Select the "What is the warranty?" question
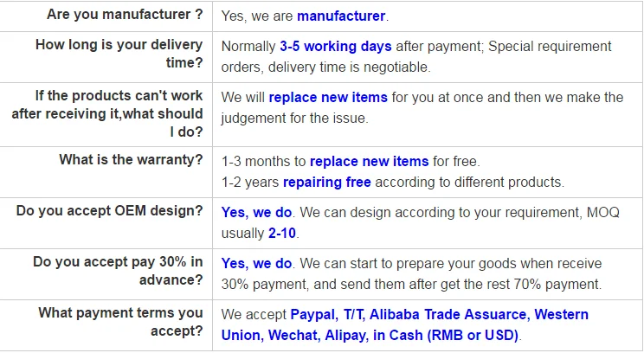The image size is (644, 353). (131, 160)
